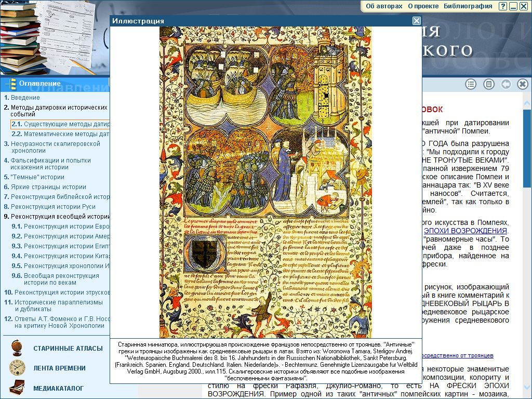Expand chapter 2 Методы датировки исторических событий
The image size is (532, 399).
(x=56, y=111)
